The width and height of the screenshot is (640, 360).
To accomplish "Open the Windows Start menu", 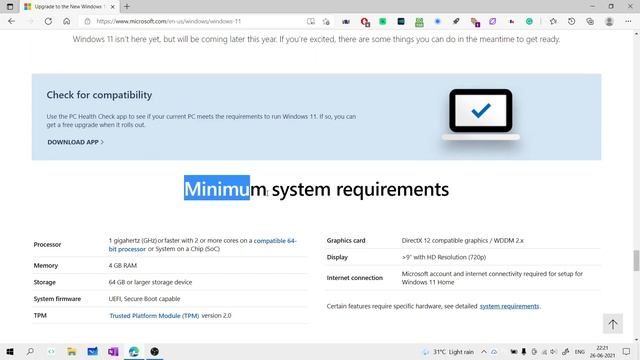I will pos(10,351).
